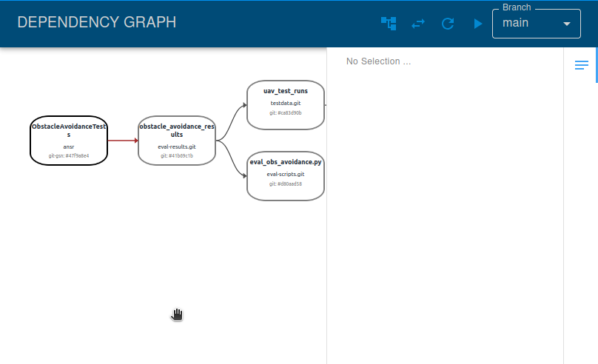
Task: Click the git: #41b69c1b hash
Action: [177, 156]
